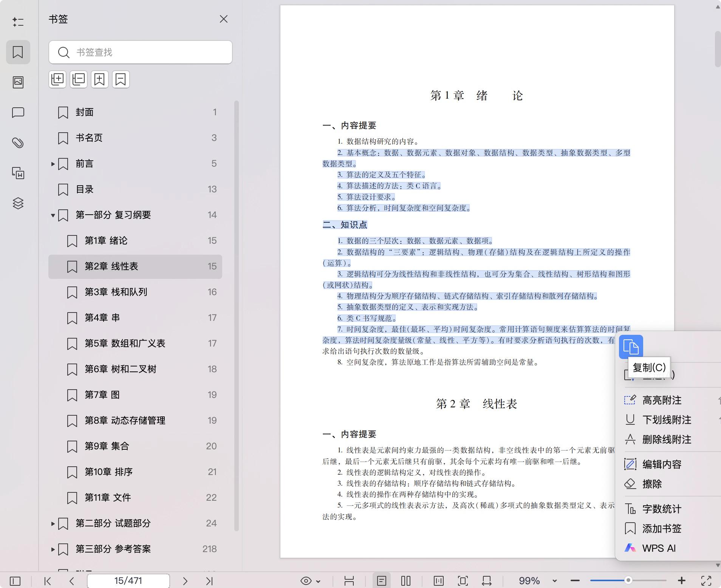Click zoom out minus button

(575, 581)
